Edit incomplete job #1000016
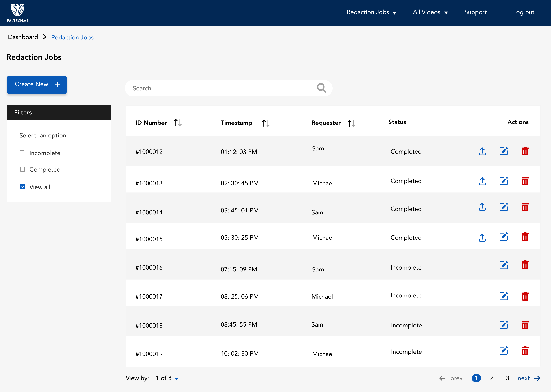Image resolution: width=551 pixels, height=392 pixels. (x=504, y=265)
